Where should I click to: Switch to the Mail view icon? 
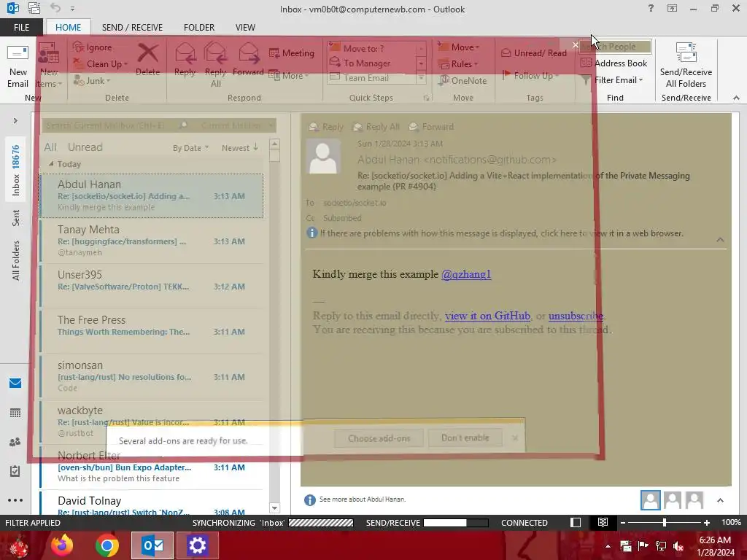pyautogui.click(x=15, y=383)
